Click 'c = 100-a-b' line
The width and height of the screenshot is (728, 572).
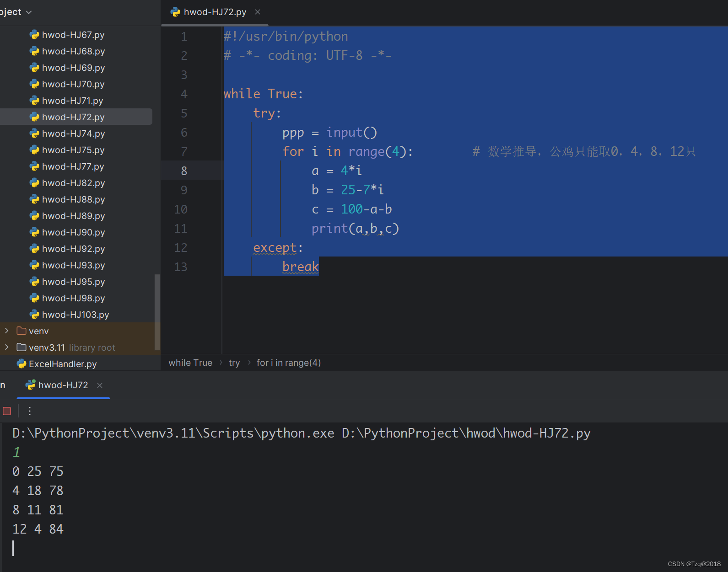[352, 209]
